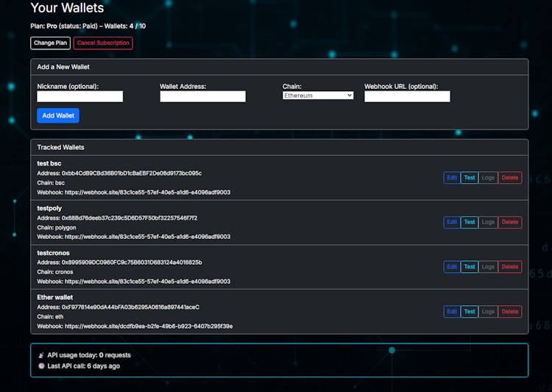Click the Change Plan button
Viewport: 552px width, 392px height.
[x=50, y=43]
